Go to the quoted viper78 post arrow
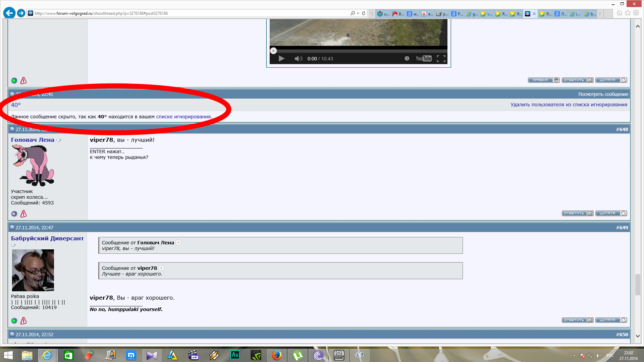644x362 pixels. point(161,268)
